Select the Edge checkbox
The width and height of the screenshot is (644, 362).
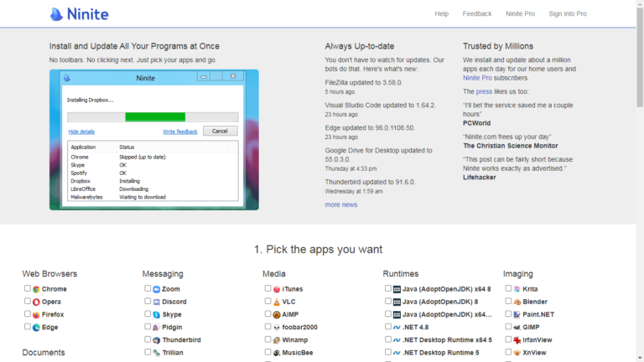point(27,327)
